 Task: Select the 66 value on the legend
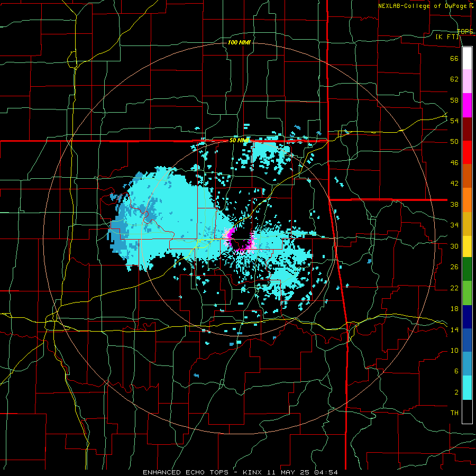point(454,58)
